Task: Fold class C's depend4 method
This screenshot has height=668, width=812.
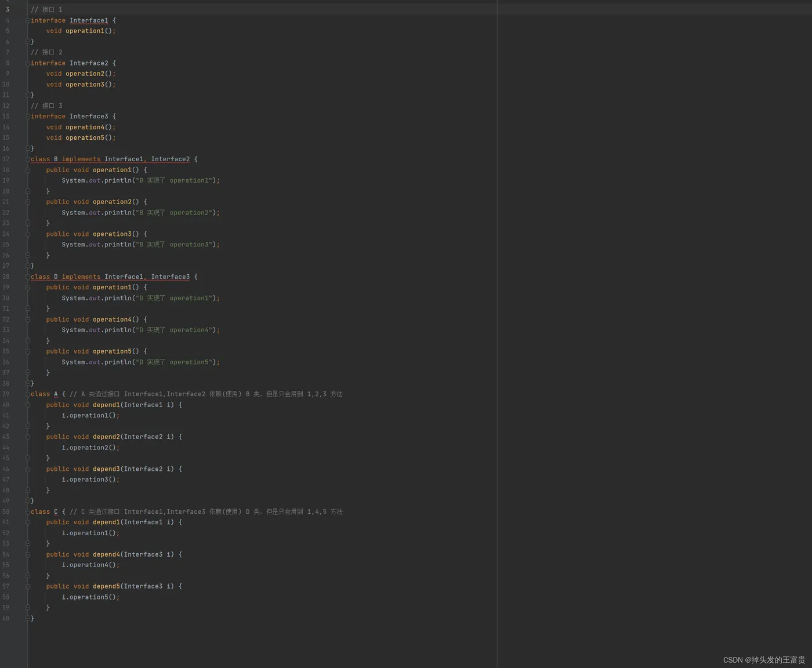Action: coord(28,555)
